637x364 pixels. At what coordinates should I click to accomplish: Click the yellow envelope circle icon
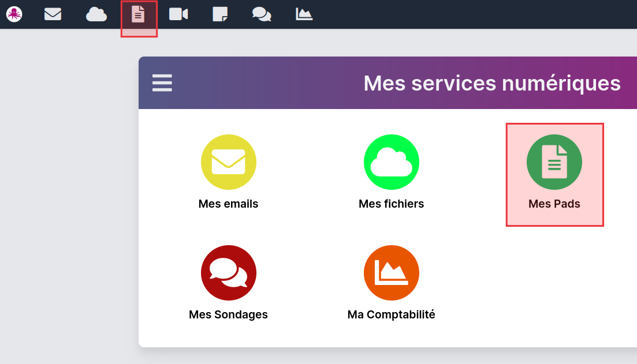click(229, 162)
